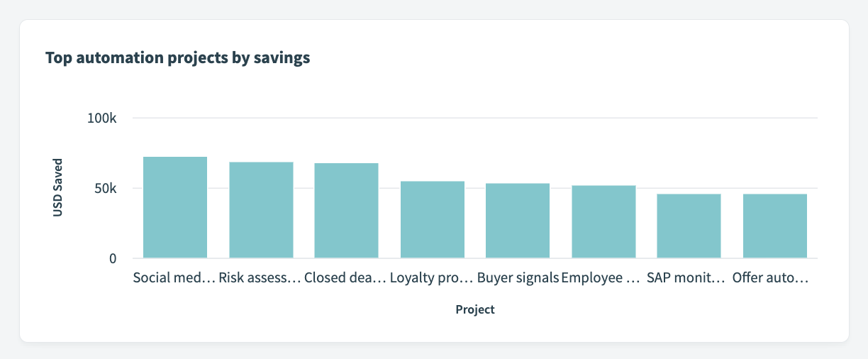Click the "Closed dea…" axis label
The width and height of the screenshot is (868, 359).
click(x=345, y=278)
